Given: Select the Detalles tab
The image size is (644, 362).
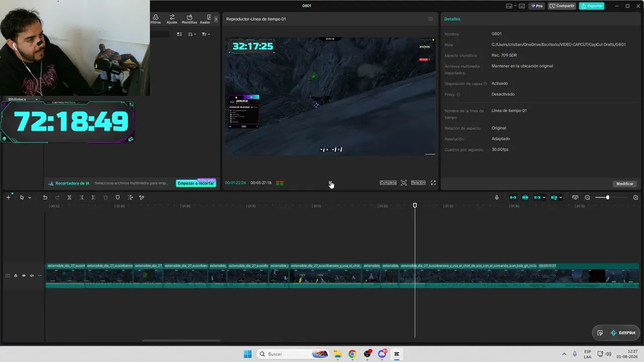Looking at the screenshot, I should click(x=452, y=19).
